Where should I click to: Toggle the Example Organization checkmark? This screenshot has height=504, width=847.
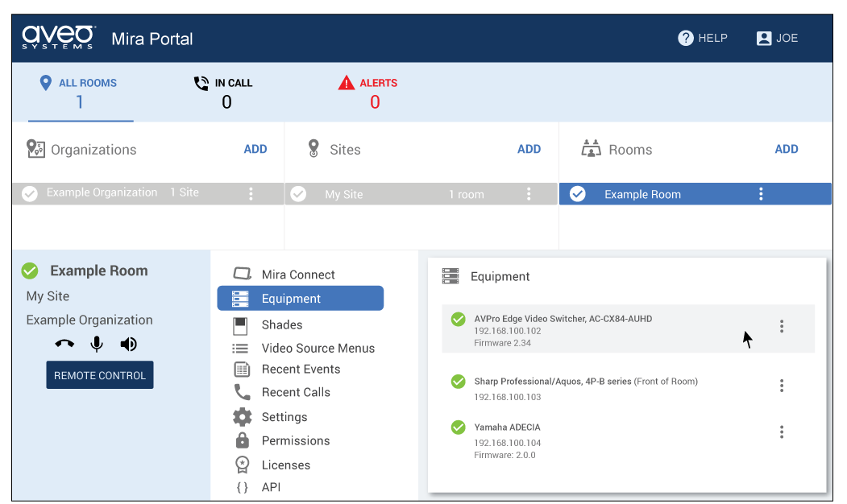coord(30,193)
